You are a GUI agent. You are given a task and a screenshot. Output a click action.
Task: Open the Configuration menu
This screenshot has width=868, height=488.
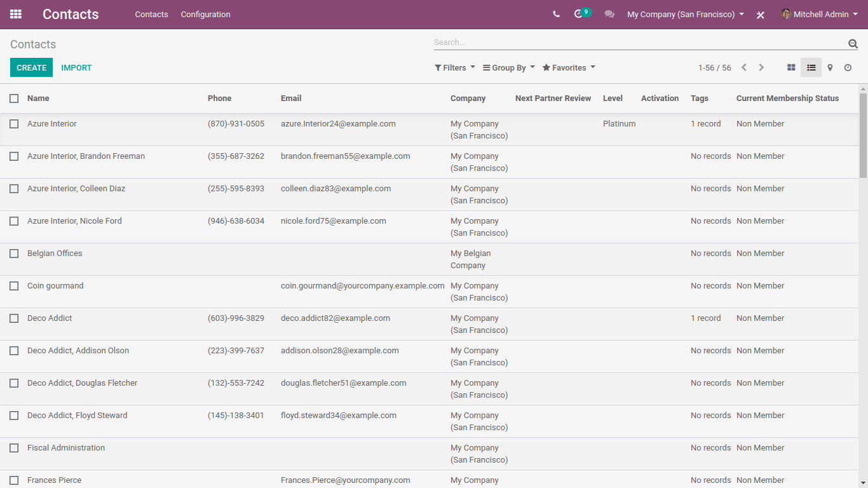coord(205,14)
